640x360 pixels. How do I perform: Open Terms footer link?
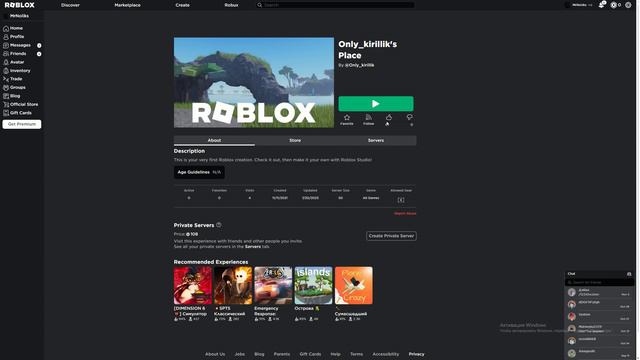coord(356,354)
